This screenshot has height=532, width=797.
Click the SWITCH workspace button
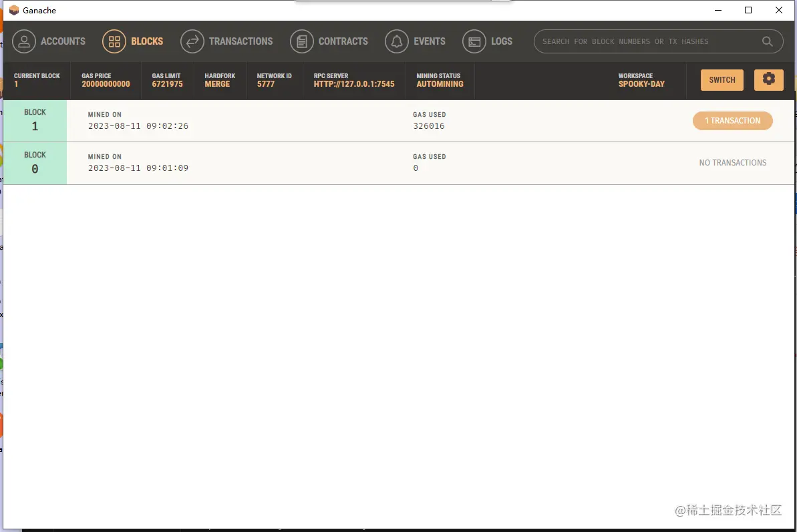click(722, 79)
